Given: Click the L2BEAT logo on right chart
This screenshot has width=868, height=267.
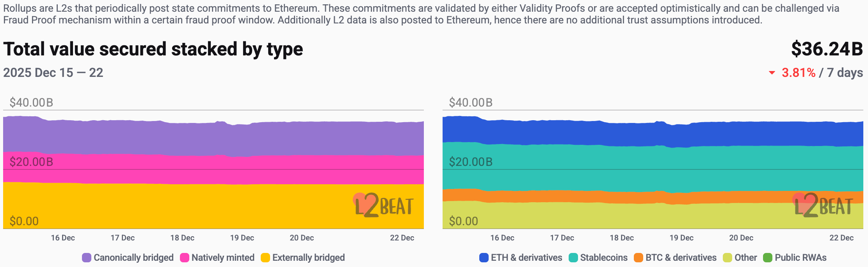Looking at the screenshot, I should click(823, 205).
